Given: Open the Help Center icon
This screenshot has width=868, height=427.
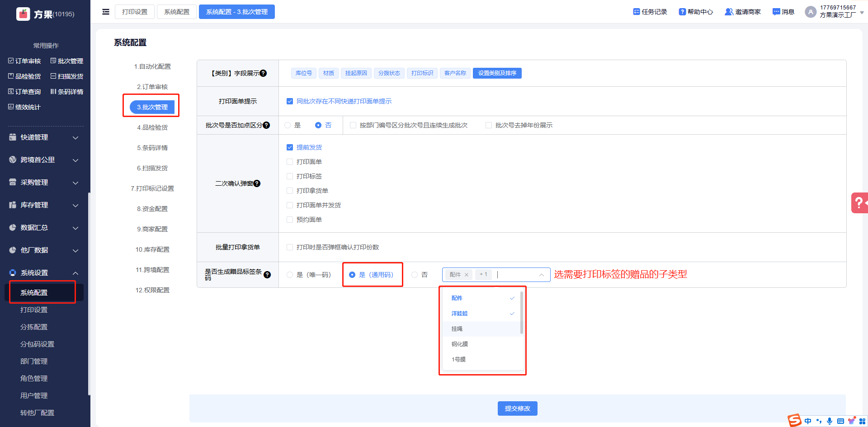Looking at the screenshot, I should [682, 12].
